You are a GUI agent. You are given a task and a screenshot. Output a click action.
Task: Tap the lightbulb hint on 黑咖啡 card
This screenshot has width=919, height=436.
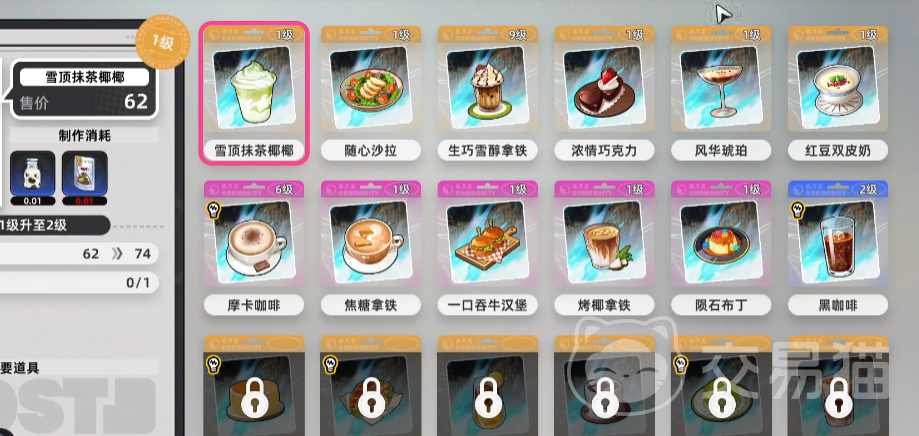click(x=798, y=210)
